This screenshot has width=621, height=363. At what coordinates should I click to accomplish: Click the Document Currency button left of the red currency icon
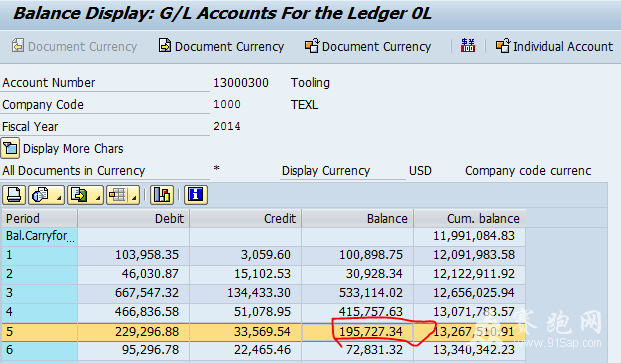(368, 46)
